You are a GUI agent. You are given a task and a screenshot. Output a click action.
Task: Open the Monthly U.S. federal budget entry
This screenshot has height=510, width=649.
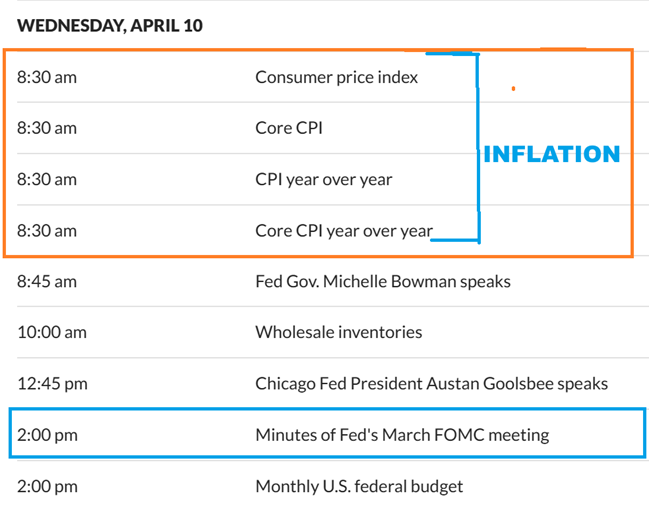coord(359,487)
